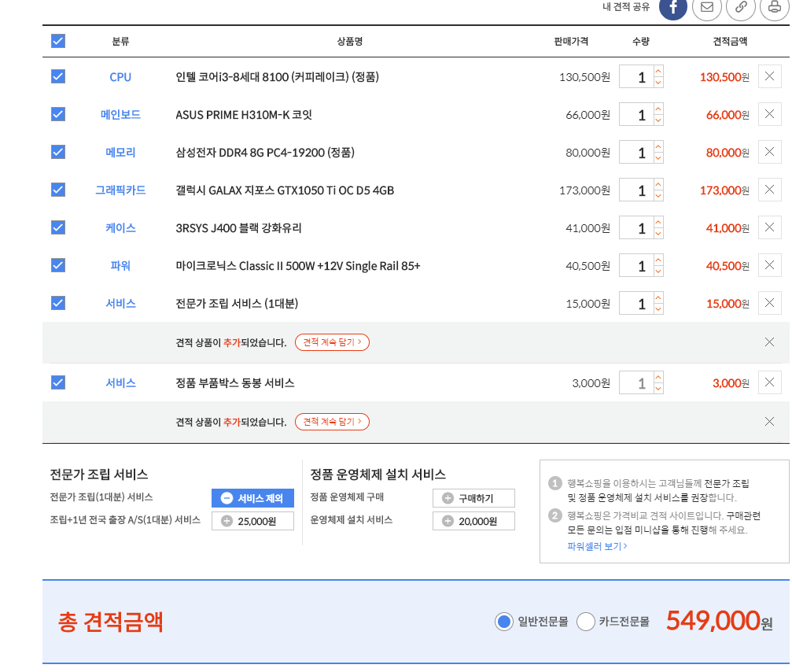Select the 카드전문몰 radio option
This screenshot has width=792, height=672.
tap(585, 622)
